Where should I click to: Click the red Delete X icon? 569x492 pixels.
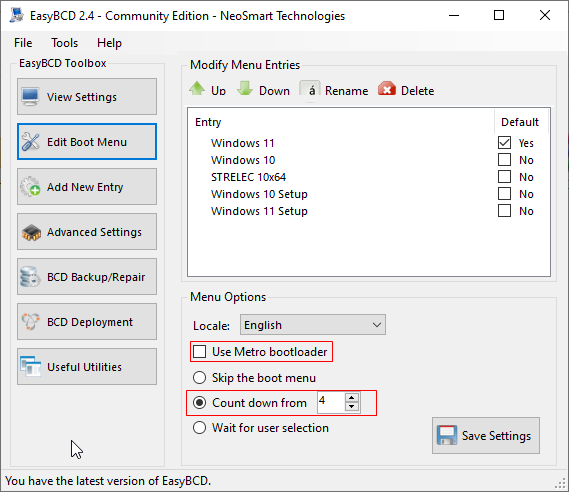click(x=387, y=89)
